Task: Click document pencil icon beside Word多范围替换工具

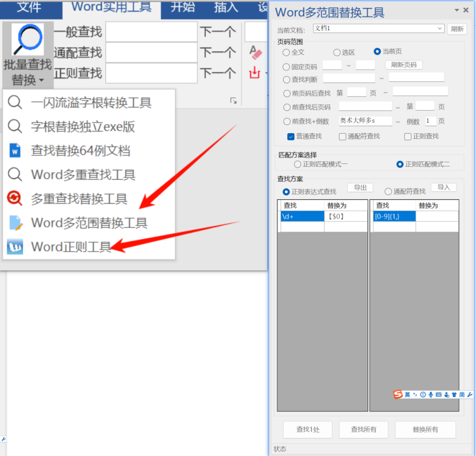Action: (15, 222)
